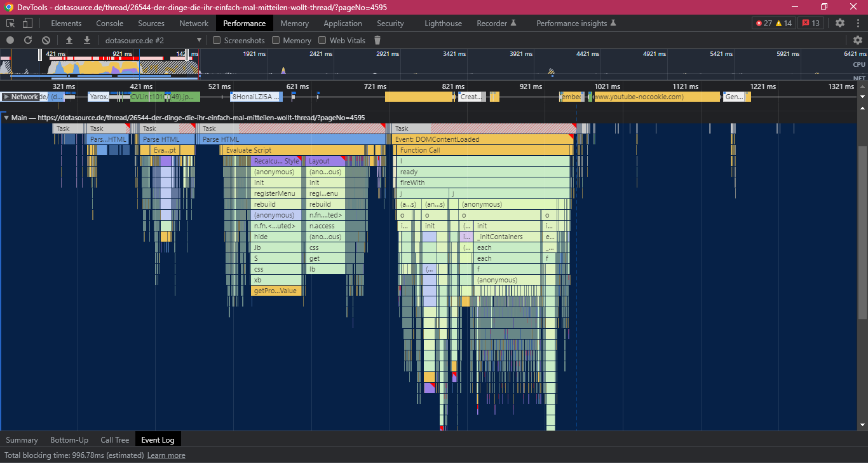Viewport: 868px width, 463px height.
Task: Check the Web Vitals checkbox
Action: click(322, 40)
